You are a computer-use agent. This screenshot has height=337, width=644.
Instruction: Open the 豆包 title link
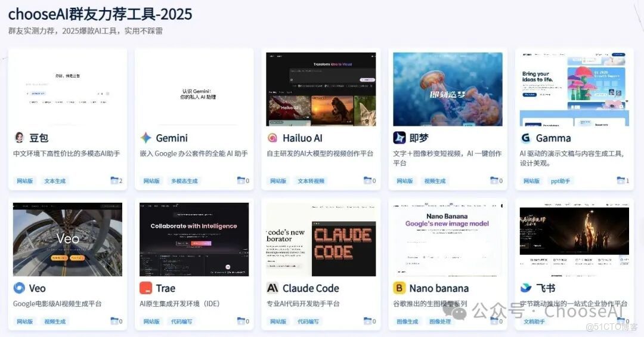(39, 138)
